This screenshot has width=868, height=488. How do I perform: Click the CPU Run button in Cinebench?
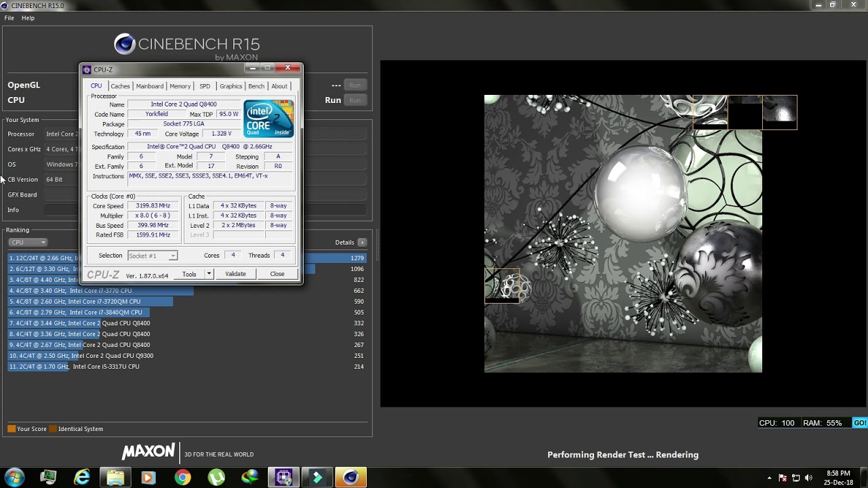coord(355,100)
